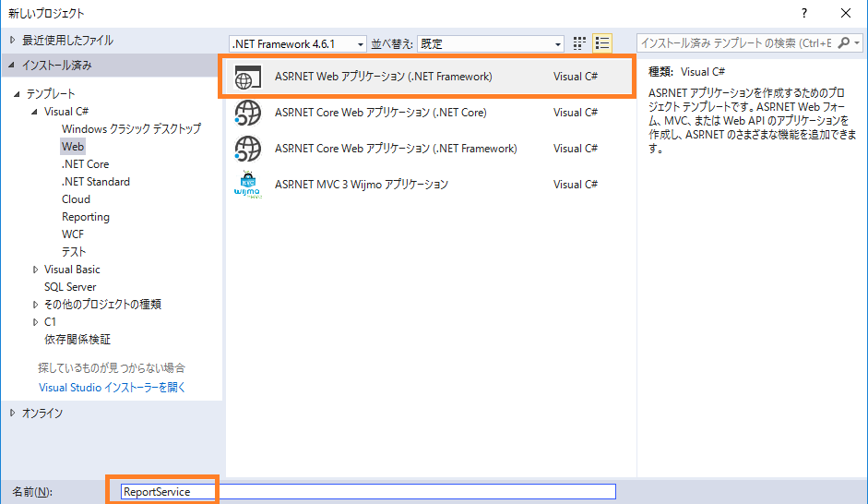The height and width of the screenshot is (504, 868).
Task: Switch to the list view layout
Action: coord(601,43)
